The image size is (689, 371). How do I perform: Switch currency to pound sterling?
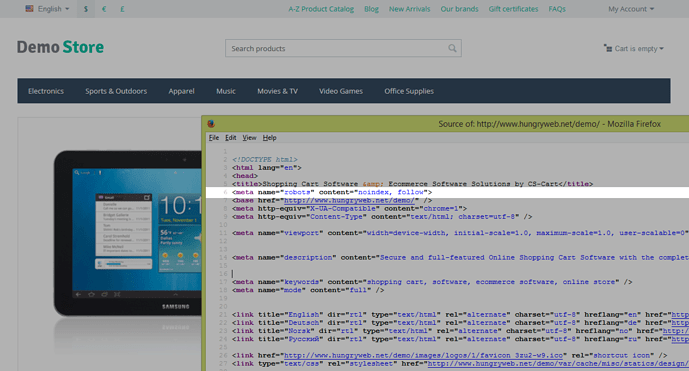(122, 9)
